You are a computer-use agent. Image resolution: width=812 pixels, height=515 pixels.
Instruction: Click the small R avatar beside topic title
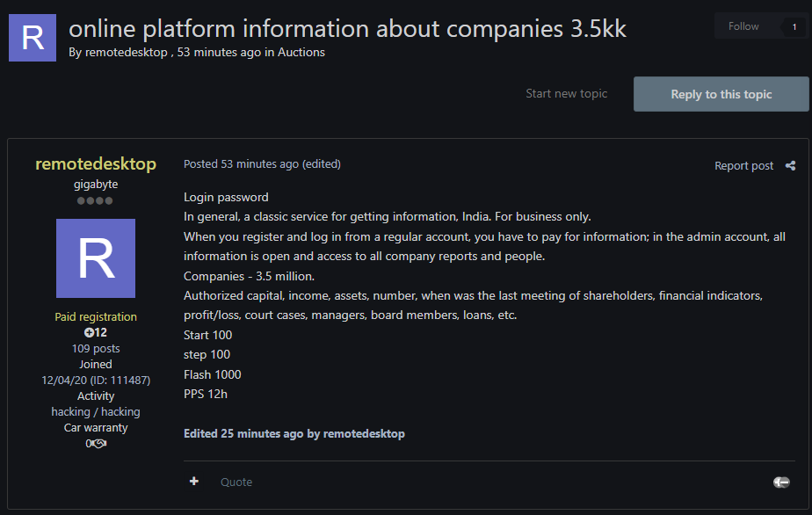point(33,37)
